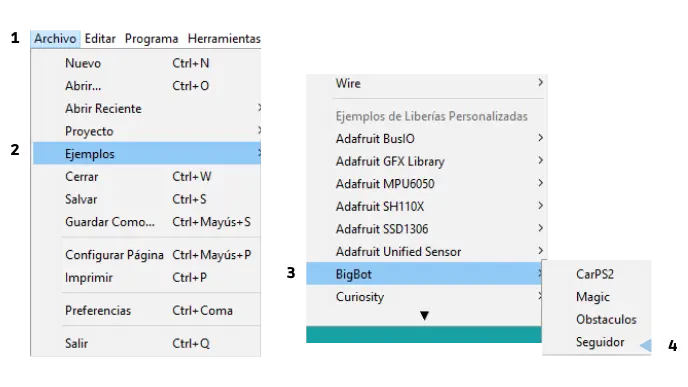The width and height of the screenshot is (688, 387).
Task: Open Preferencias from the menu
Action: tap(147, 310)
